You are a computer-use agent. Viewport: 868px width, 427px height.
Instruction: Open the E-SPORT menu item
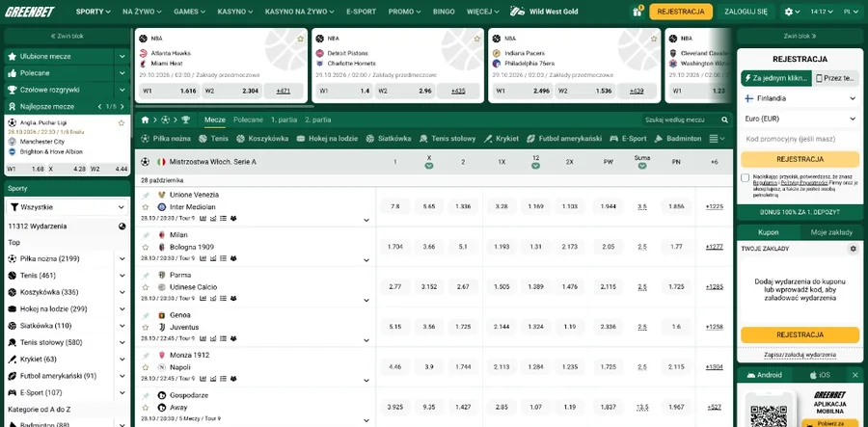pyautogui.click(x=361, y=12)
